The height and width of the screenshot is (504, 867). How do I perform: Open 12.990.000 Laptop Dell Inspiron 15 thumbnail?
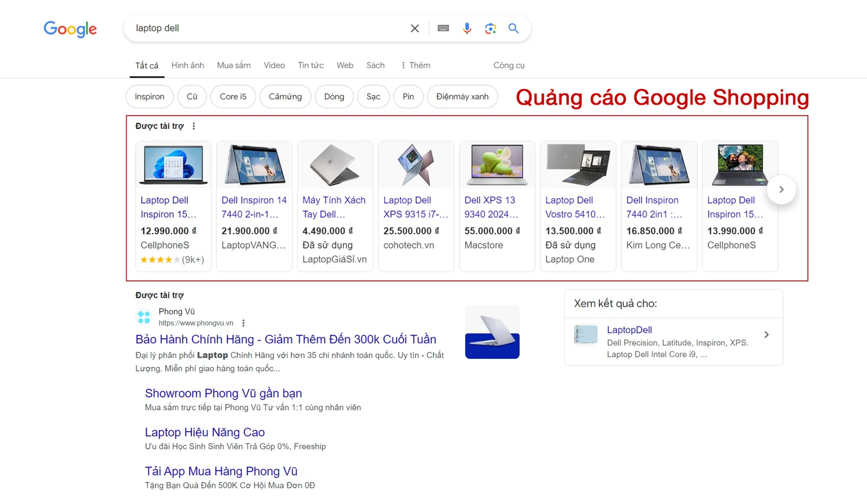173,165
